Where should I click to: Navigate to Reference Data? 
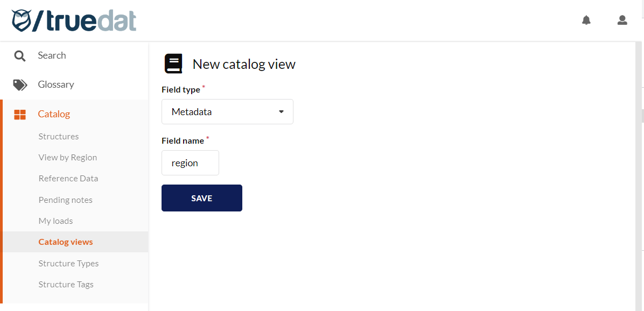click(68, 178)
